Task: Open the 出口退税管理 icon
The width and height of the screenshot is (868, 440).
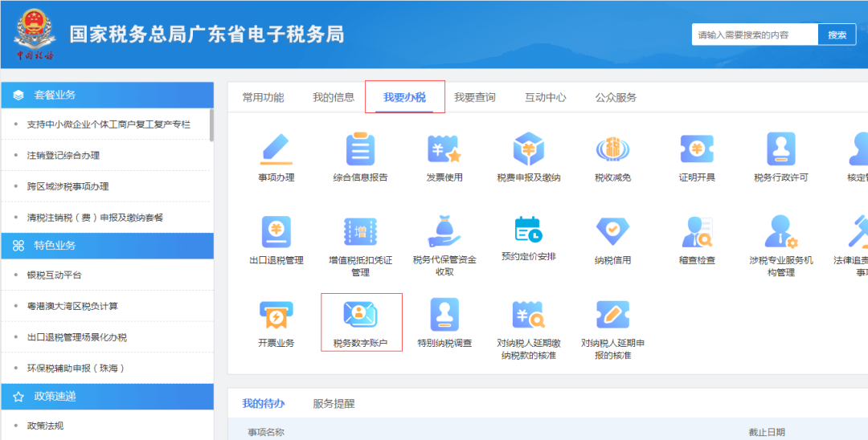Action: [276, 231]
